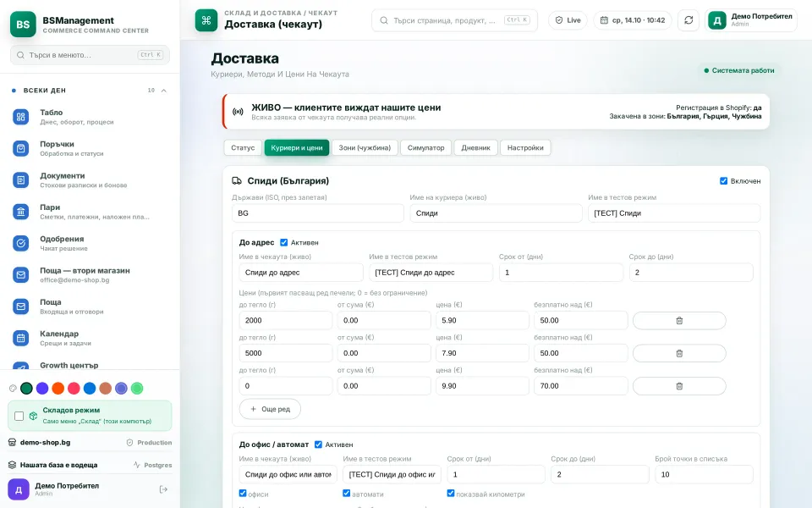Open the Growth център menu item
The width and height of the screenshot is (812, 508).
pyautogui.click(x=91, y=366)
